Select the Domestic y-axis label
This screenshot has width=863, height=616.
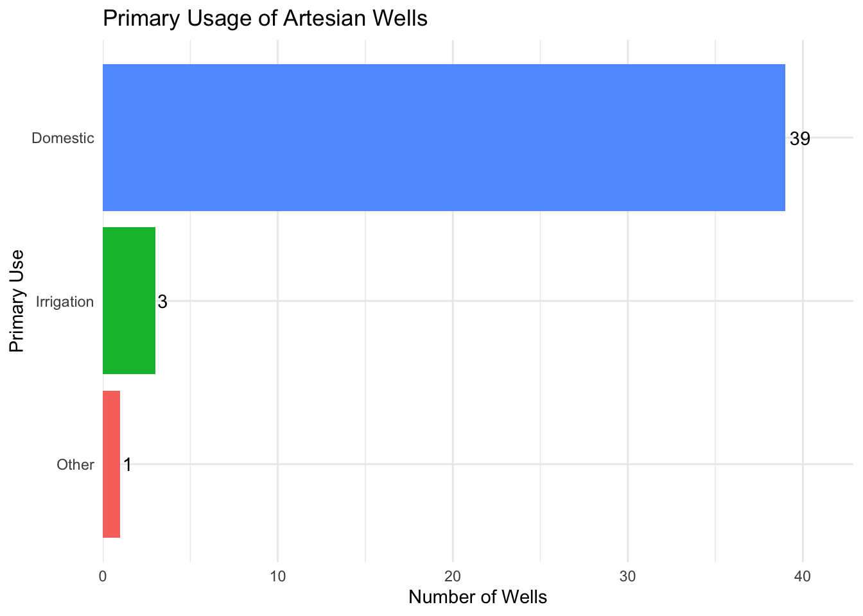click(x=63, y=138)
